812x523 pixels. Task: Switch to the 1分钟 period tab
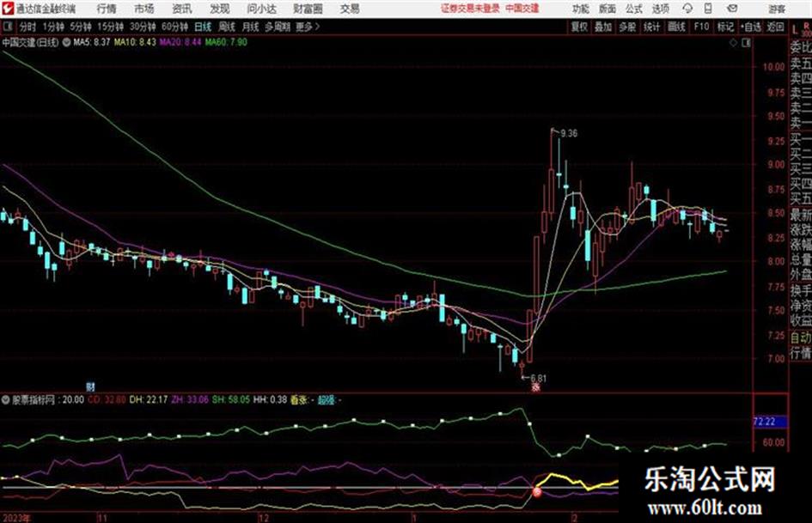pyautogui.click(x=52, y=27)
